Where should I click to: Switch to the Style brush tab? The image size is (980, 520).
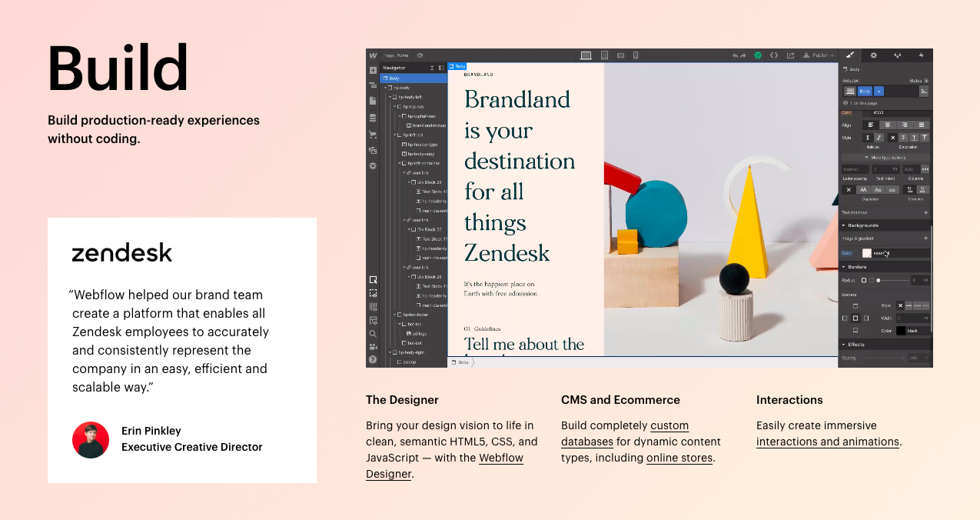coord(849,55)
